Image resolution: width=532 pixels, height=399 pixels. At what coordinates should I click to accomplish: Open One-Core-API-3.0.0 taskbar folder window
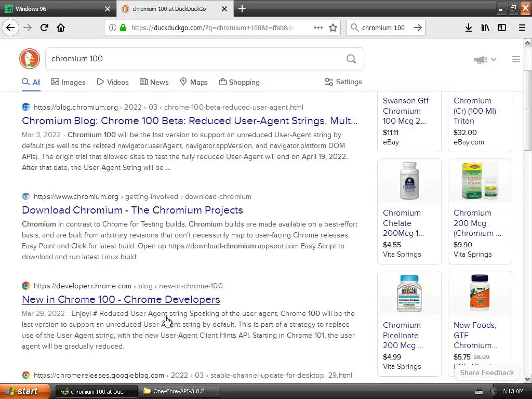(x=180, y=392)
